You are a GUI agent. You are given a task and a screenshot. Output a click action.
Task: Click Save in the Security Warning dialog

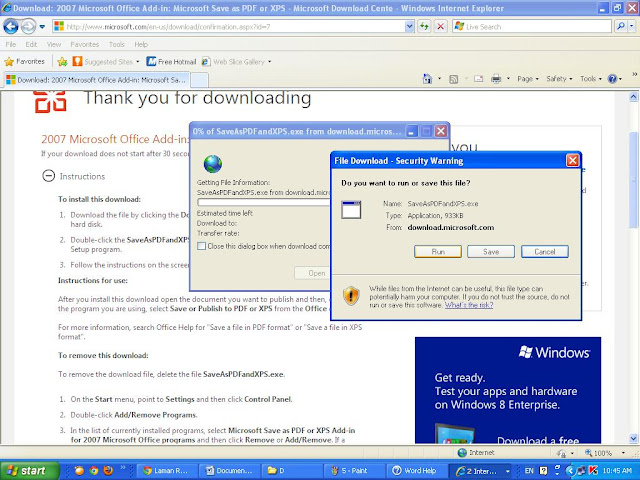point(491,251)
